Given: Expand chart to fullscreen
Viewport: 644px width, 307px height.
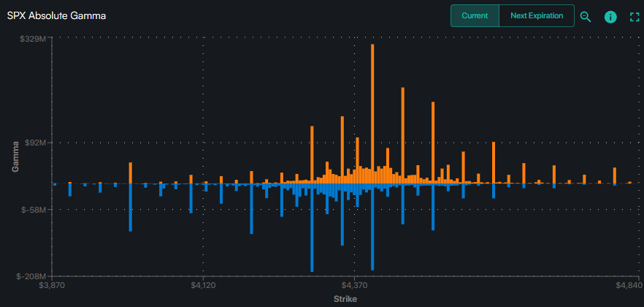Looking at the screenshot, I should (634, 16).
